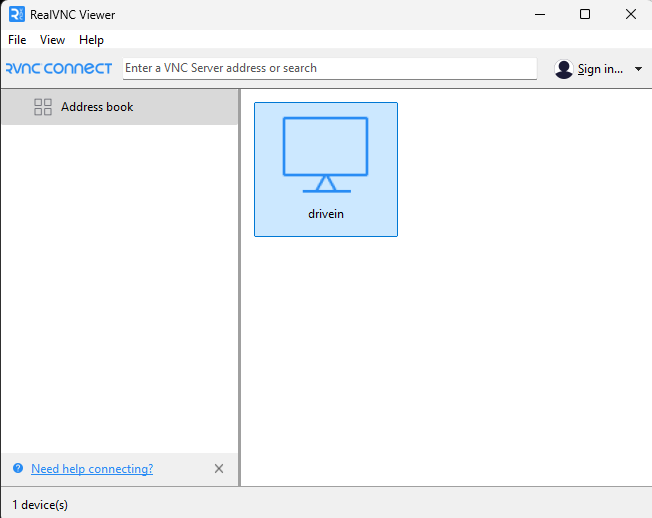Click the blue question mark help icon
652x518 pixels.
click(x=18, y=469)
